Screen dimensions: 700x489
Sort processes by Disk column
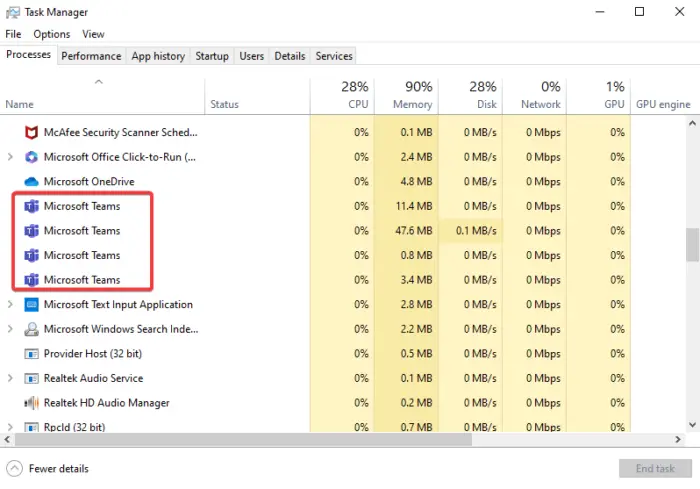pyautogui.click(x=470, y=96)
